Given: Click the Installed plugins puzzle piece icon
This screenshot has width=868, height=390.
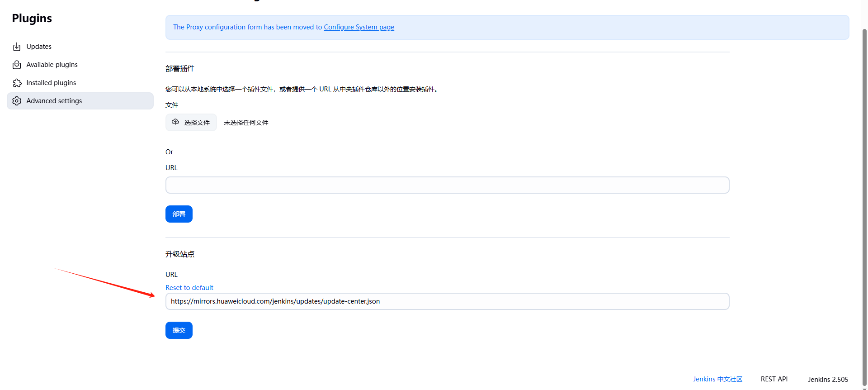Looking at the screenshot, I should 17,83.
